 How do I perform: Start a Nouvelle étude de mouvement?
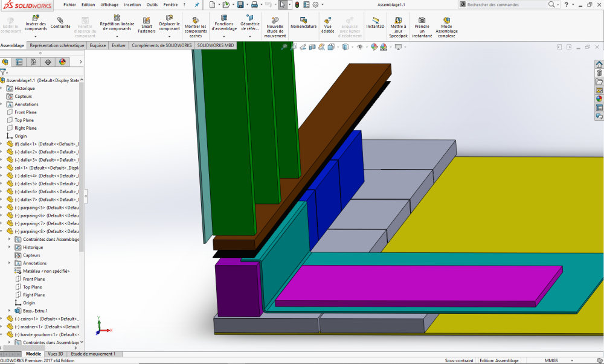point(275,27)
